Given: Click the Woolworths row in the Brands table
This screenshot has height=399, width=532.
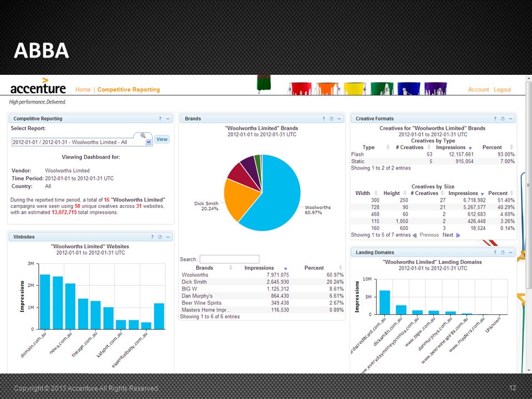Looking at the screenshot, I should coord(262,275).
